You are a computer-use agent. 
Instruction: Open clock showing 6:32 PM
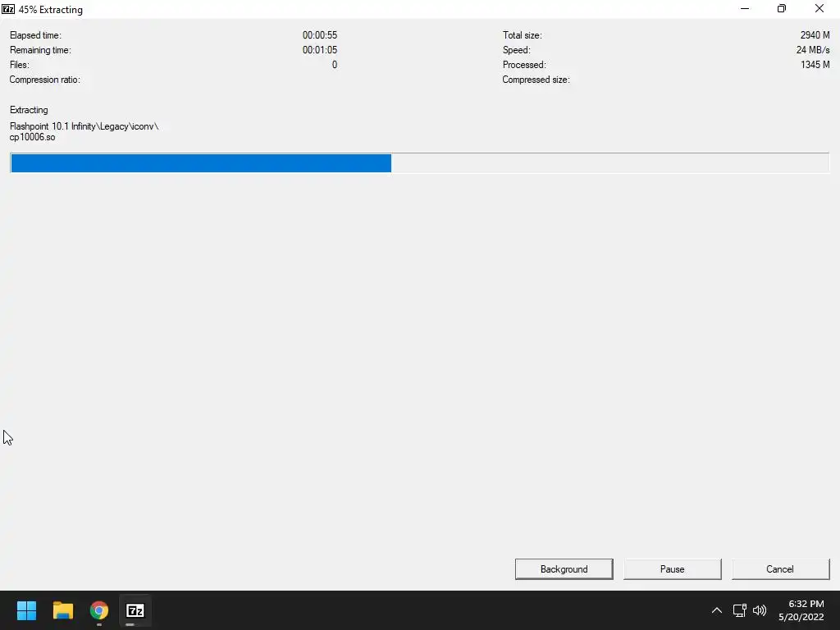coord(801,610)
